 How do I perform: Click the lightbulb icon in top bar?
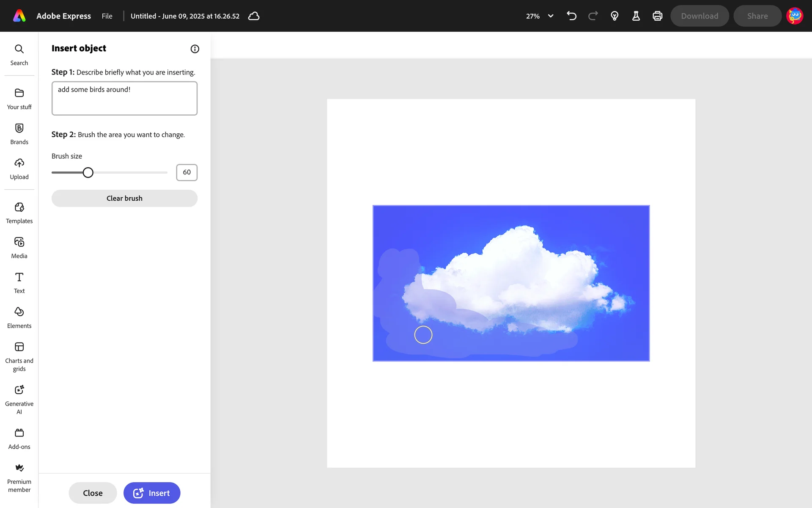coord(614,16)
